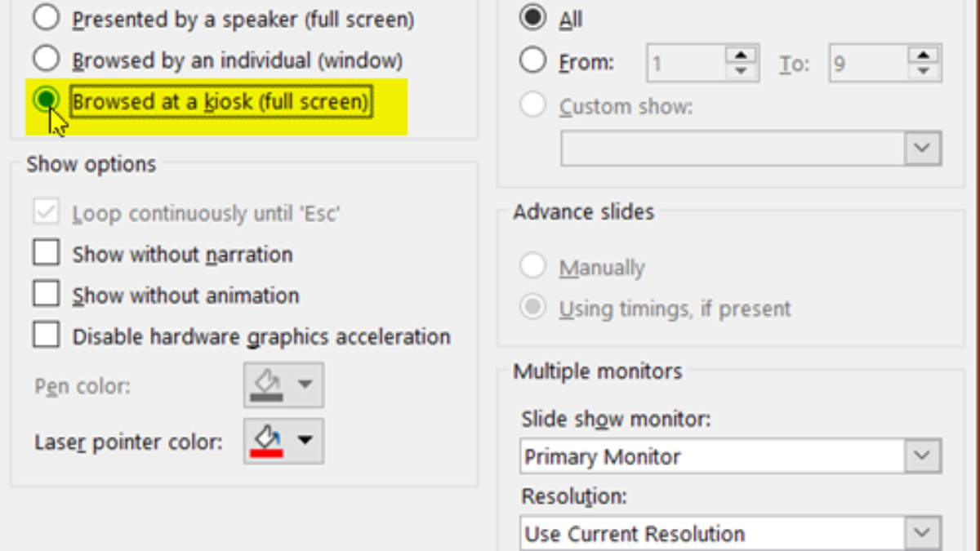Toggle 'Disable hardware graphics acceleration' checkbox
Viewport: 980px width, 551px height.
coord(47,335)
